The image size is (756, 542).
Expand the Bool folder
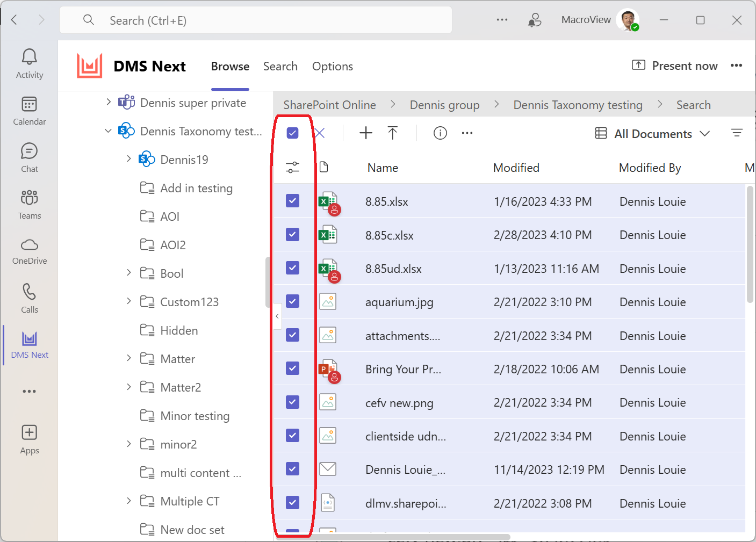tap(129, 272)
